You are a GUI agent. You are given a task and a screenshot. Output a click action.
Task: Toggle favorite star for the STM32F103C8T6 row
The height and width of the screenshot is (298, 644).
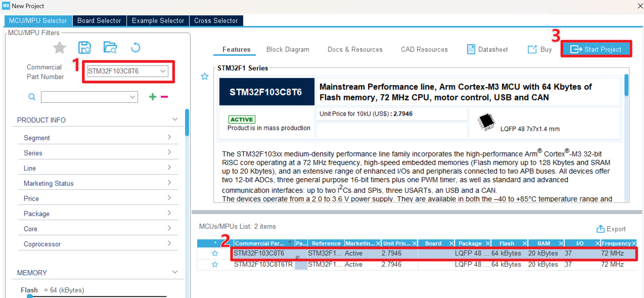pos(215,253)
